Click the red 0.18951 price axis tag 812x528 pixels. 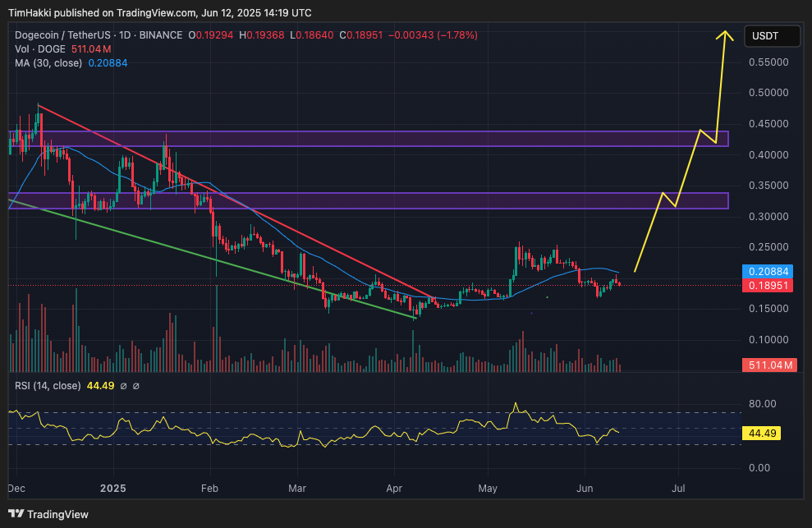(x=768, y=286)
